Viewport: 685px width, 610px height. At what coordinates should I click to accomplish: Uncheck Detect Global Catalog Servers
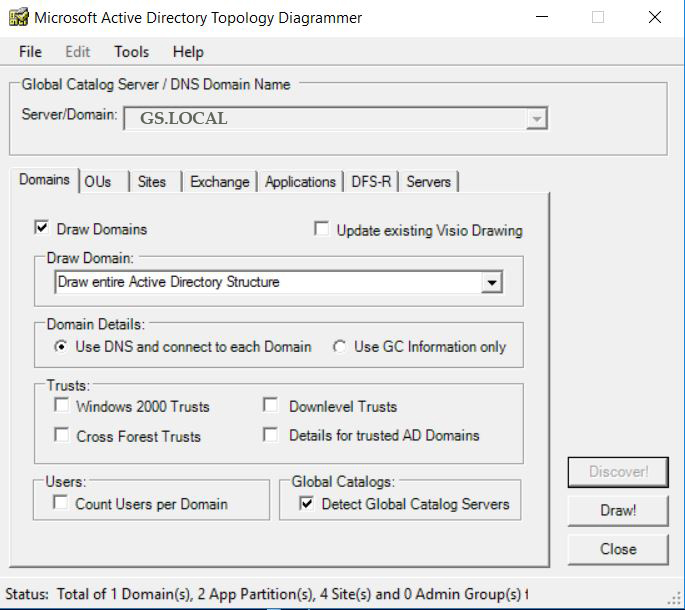pyautogui.click(x=306, y=503)
